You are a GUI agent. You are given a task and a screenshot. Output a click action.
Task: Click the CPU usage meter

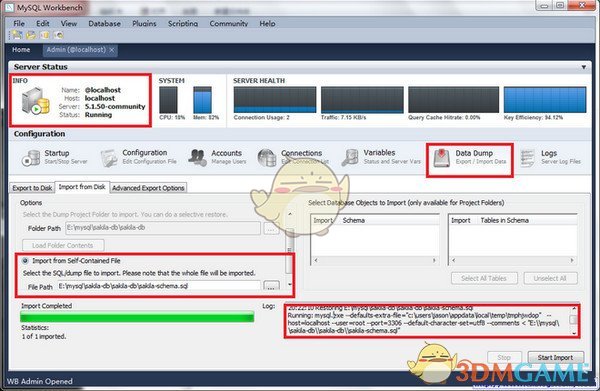(x=168, y=100)
